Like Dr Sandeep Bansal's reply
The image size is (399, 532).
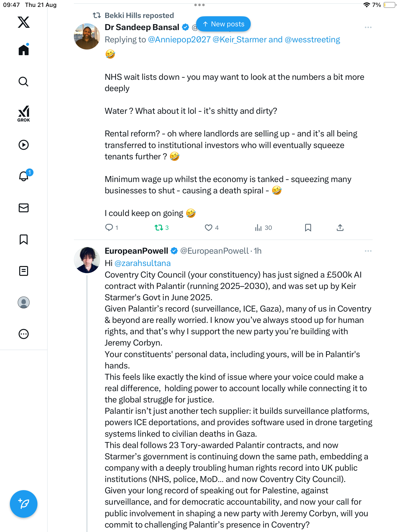coord(209,228)
